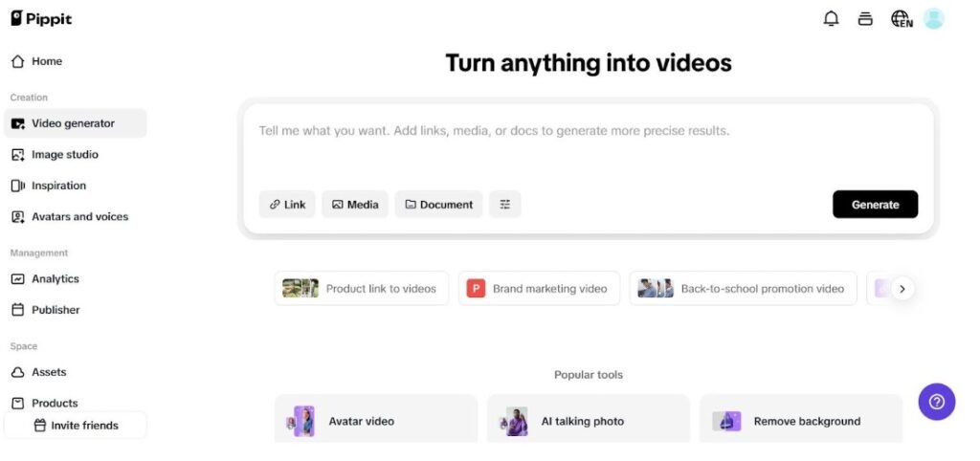Open the Avatar video tool card
The image size is (980, 461).
(375, 421)
